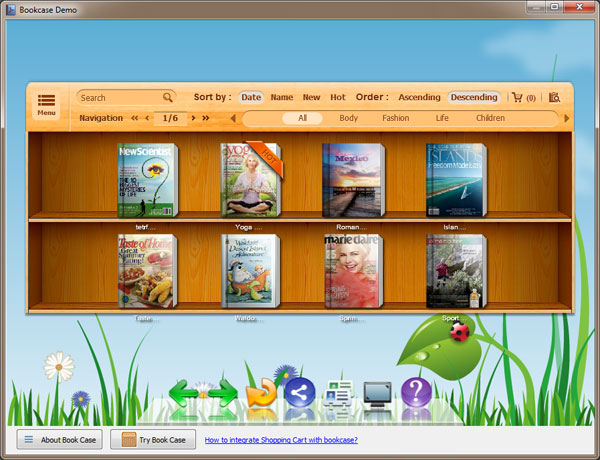Open the Sport magazine cover
This screenshot has width=600, height=460.
[456, 271]
